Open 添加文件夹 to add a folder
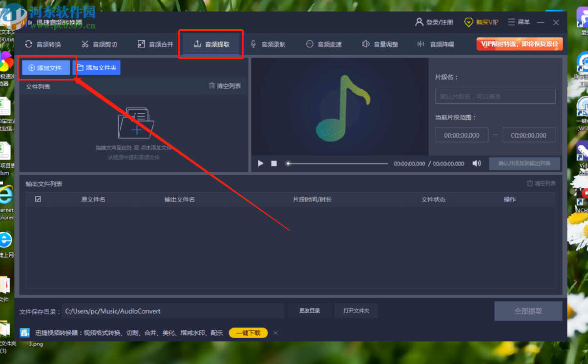The image size is (588, 364). 96,67
